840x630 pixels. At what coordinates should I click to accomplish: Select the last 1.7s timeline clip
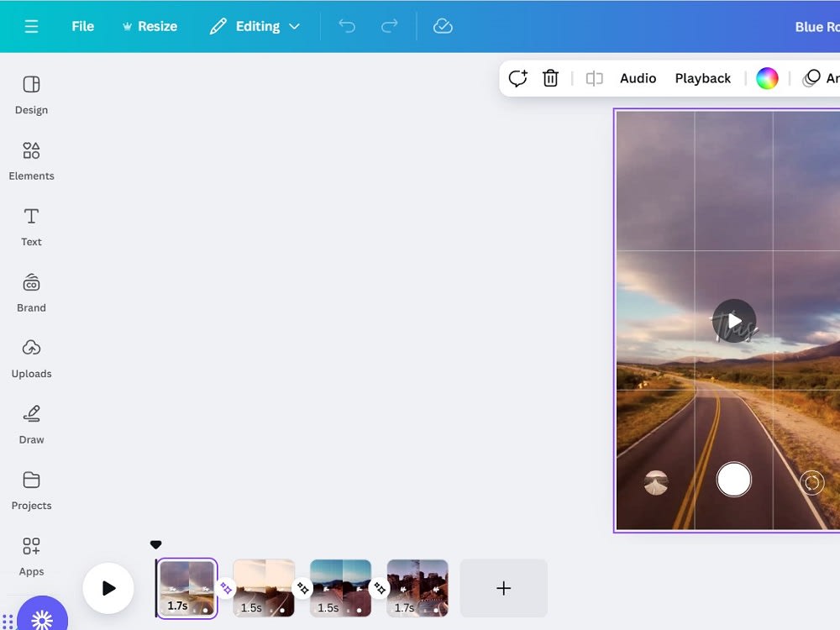click(417, 588)
